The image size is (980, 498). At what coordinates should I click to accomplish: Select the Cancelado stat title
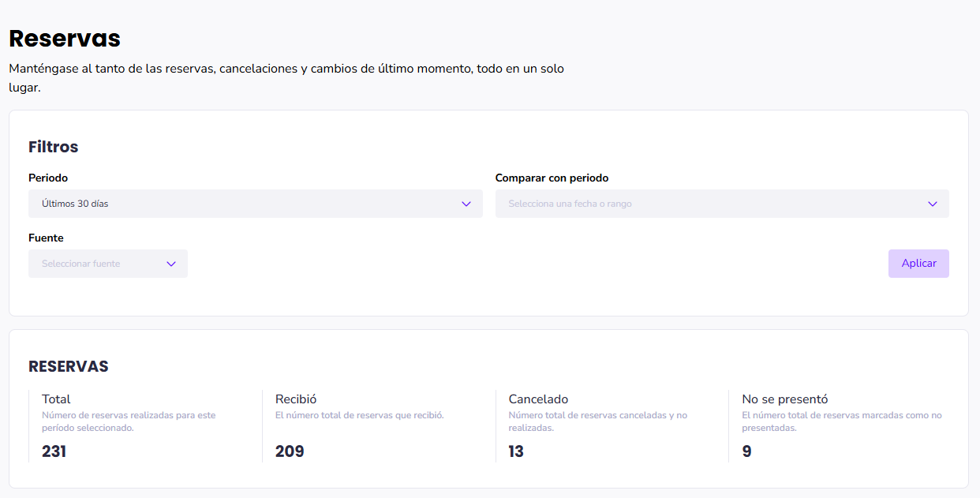click(538, 399)
